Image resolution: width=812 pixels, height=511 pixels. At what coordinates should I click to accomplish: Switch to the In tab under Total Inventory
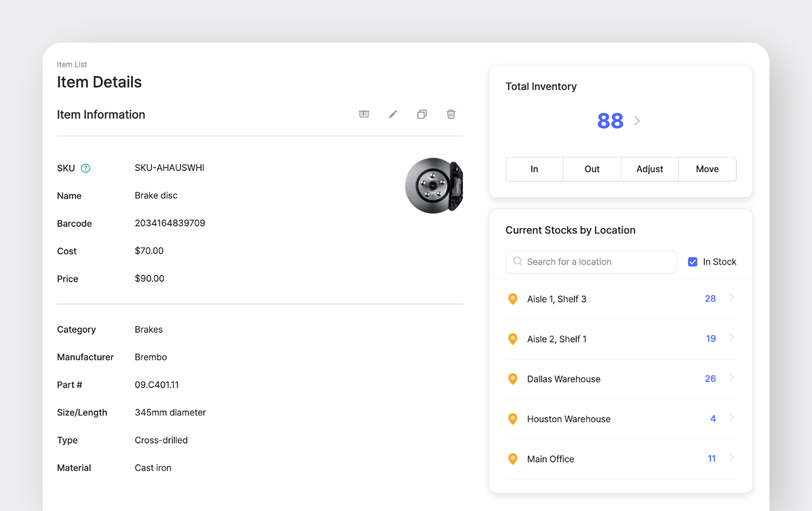(x=534, y=169)
